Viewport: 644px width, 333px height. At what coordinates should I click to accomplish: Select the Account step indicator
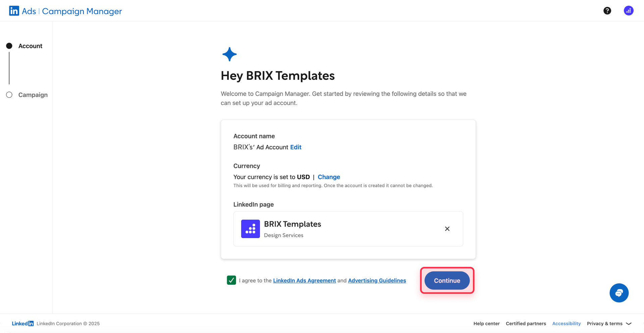9,46
